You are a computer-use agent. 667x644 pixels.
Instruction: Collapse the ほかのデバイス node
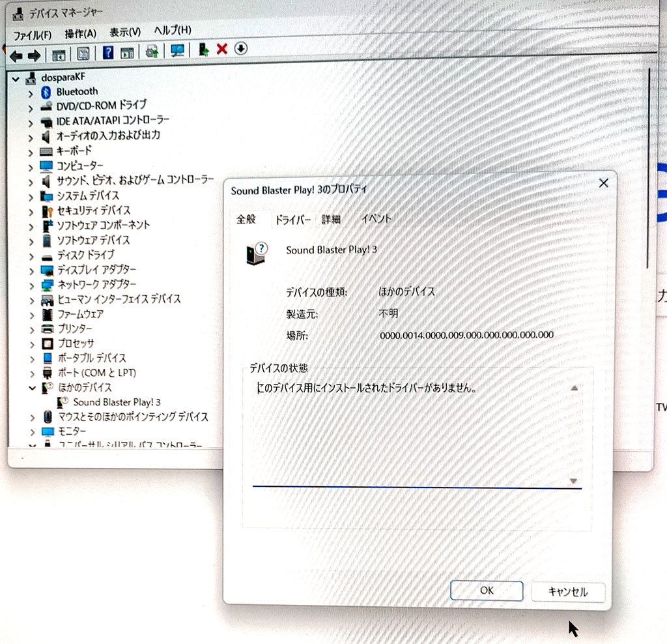pos(32,388)
